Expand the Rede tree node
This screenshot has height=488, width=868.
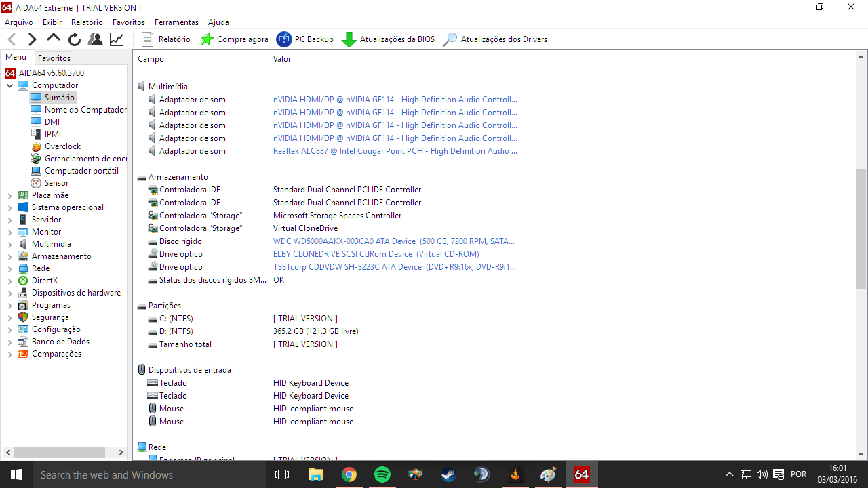pyautogui.click(x=10, y=268)
